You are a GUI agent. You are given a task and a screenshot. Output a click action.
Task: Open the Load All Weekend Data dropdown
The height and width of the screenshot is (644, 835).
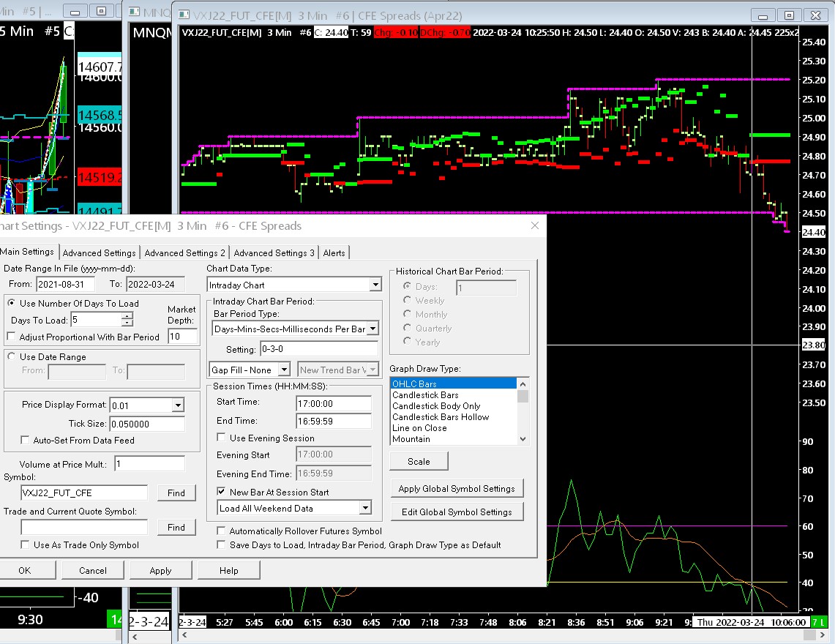click(x=365, y=508)
